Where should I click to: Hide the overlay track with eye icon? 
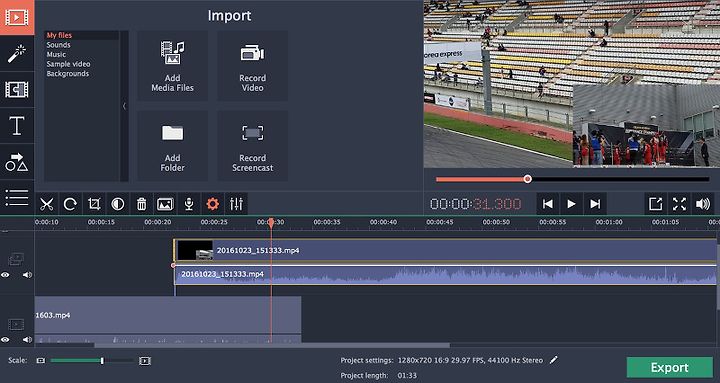(x=5, y=275)
